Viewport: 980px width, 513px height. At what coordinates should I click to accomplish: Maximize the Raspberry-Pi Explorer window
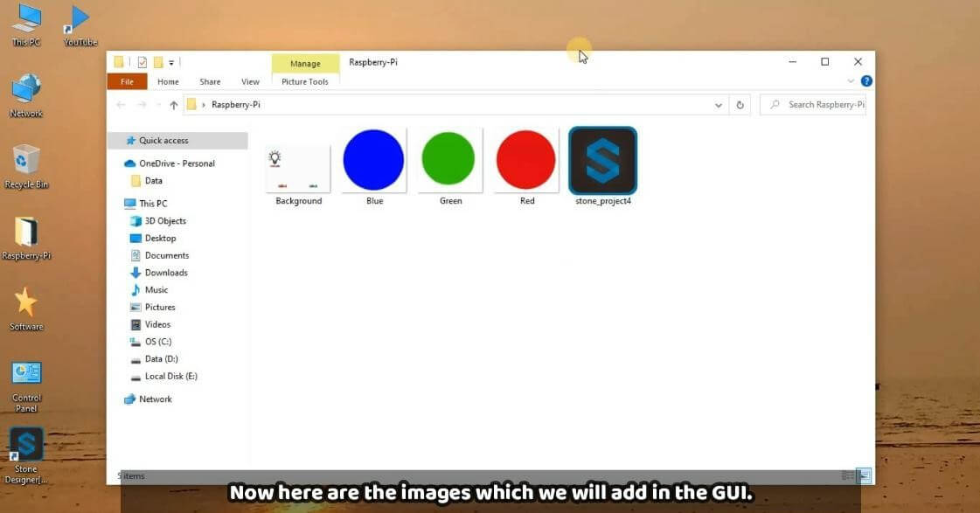825,62
